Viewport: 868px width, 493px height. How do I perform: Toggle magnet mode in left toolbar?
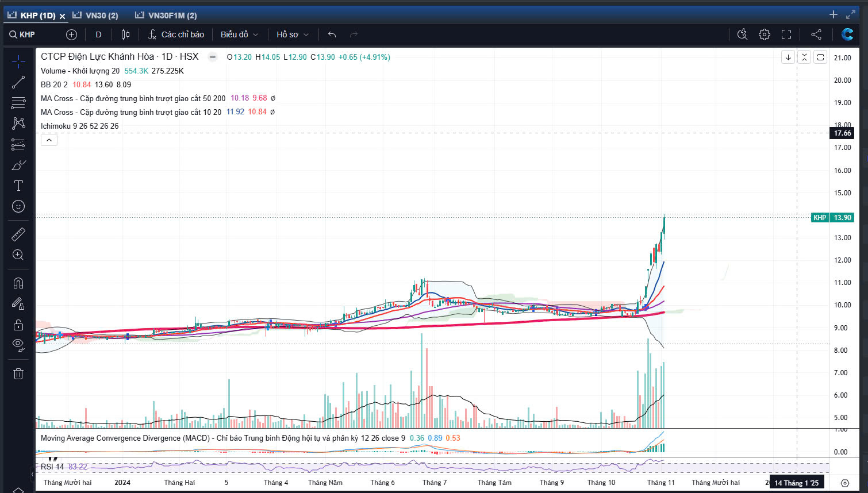click(x=18, y=283)
